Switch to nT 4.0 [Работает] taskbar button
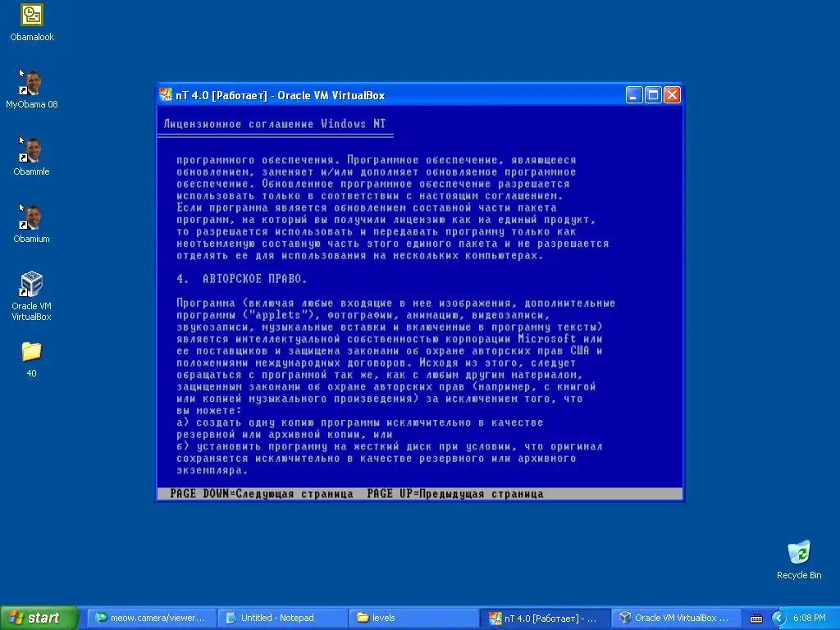 545,618
